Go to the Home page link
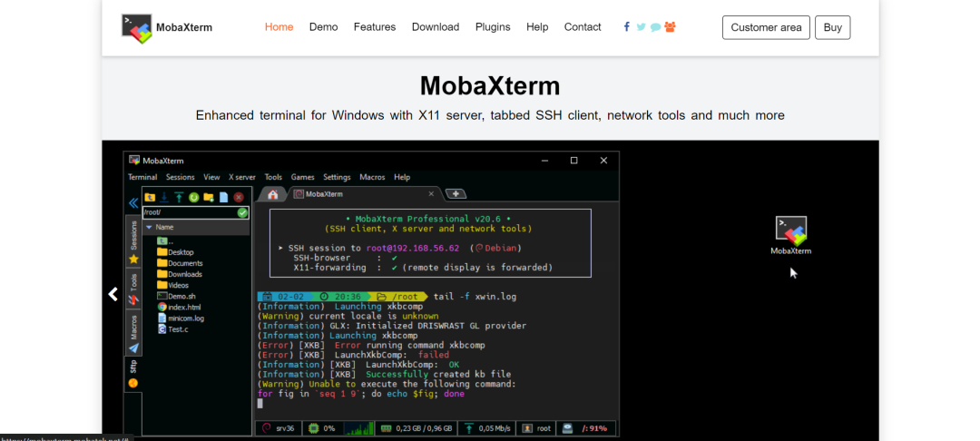Viewport: 980px width, 441px height. (279, 27)
